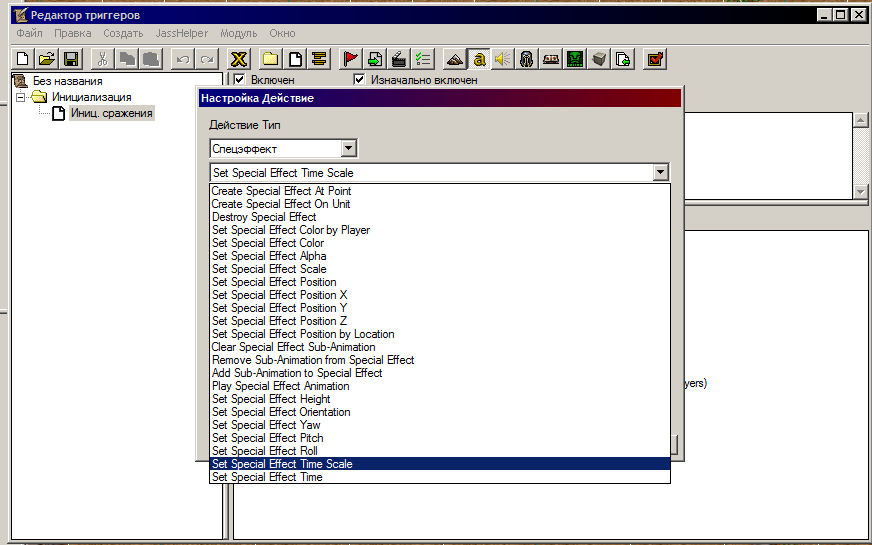Click the Paste icon in the toolbar

[151, 58]
